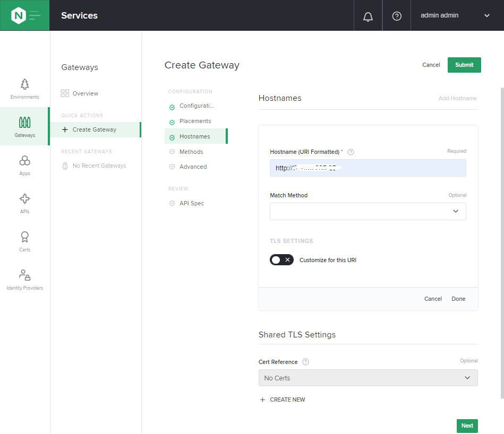Click the Overview grid icon
This screenshot has width=504, height=434.
click(x=65, y=93)
